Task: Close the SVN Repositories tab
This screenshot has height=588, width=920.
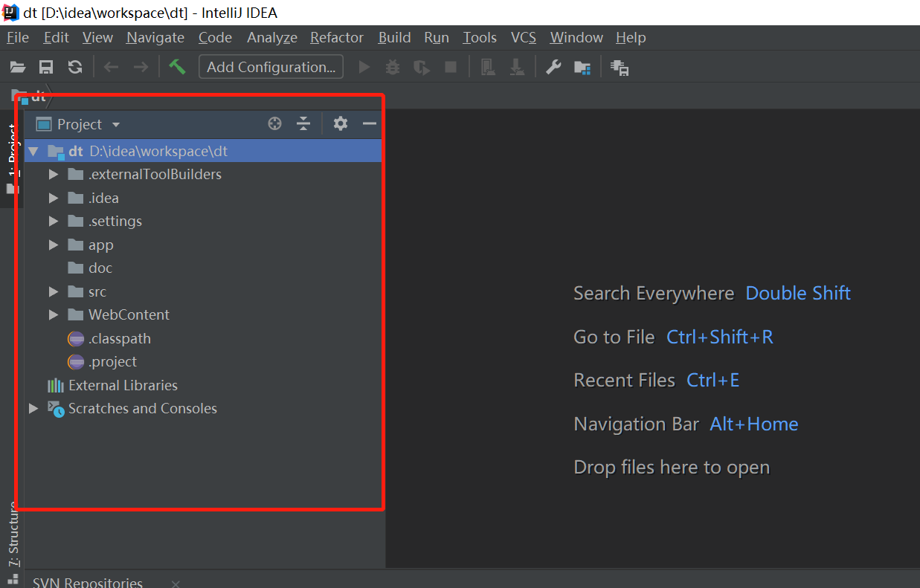Action: click(176, 584)
